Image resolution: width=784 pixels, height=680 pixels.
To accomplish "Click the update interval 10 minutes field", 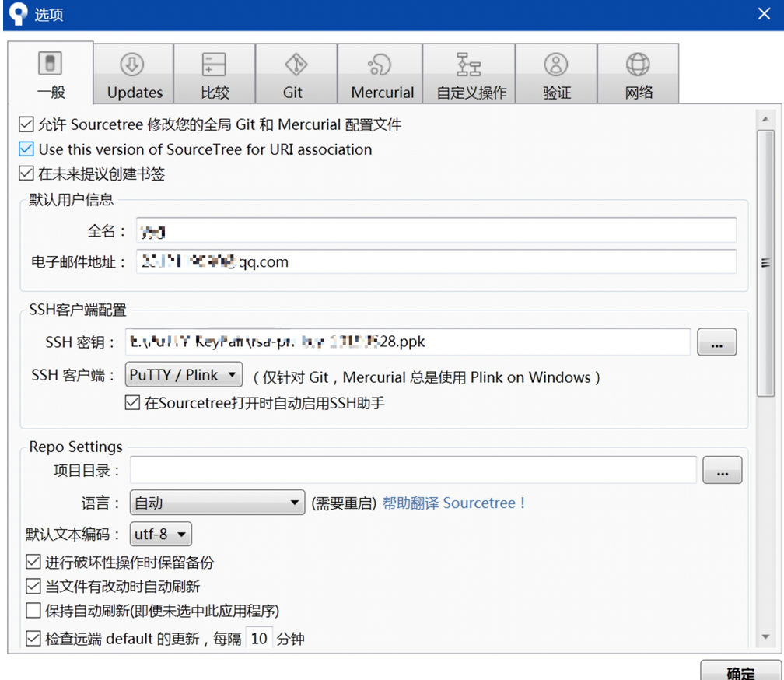I will (x=258, y=639).
